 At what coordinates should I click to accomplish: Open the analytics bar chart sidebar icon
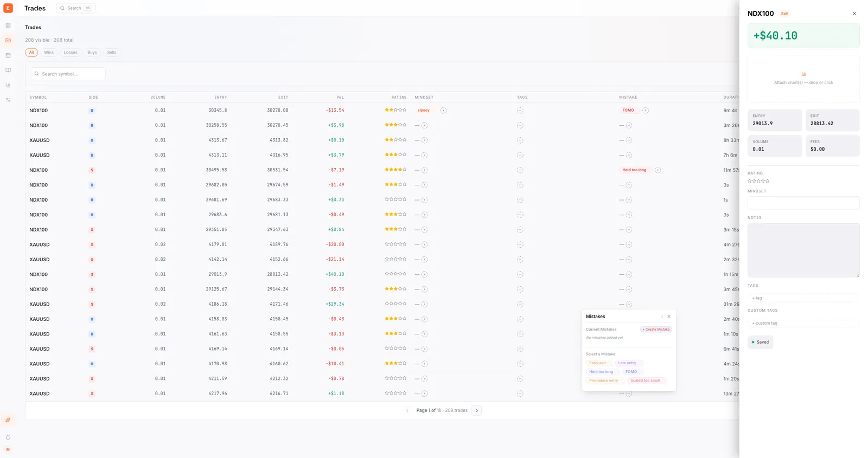tap(8, 85)
